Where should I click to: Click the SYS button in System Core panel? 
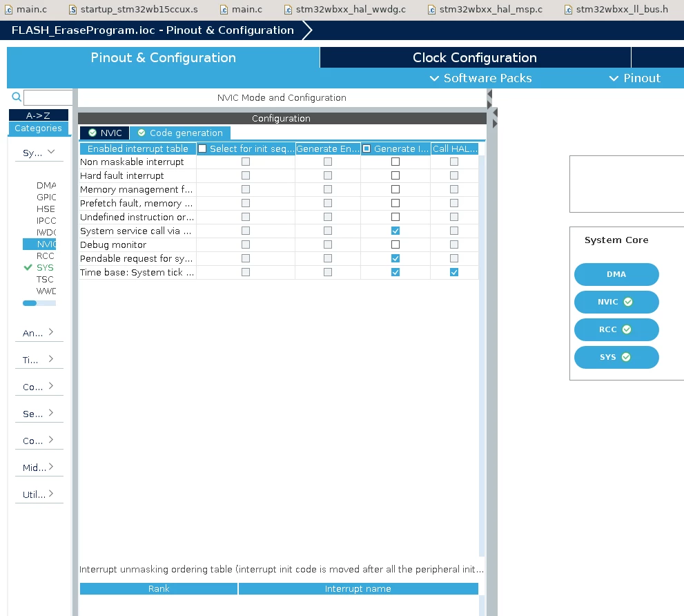point(616,357)
